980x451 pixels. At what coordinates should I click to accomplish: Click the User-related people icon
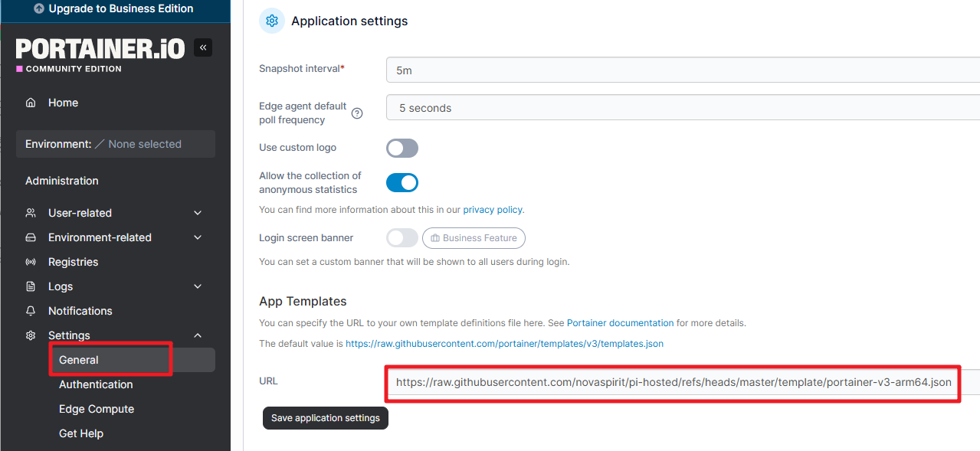pos(31,213)
